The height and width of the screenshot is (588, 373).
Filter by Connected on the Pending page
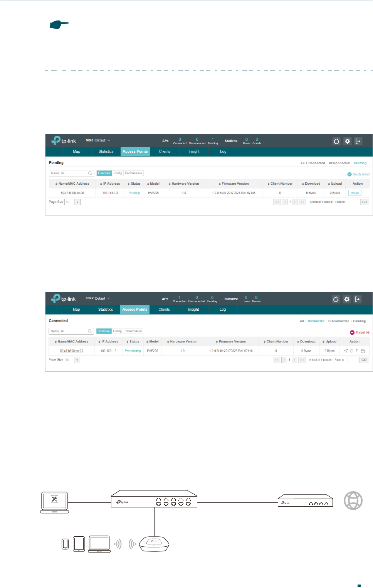point(317,163)
